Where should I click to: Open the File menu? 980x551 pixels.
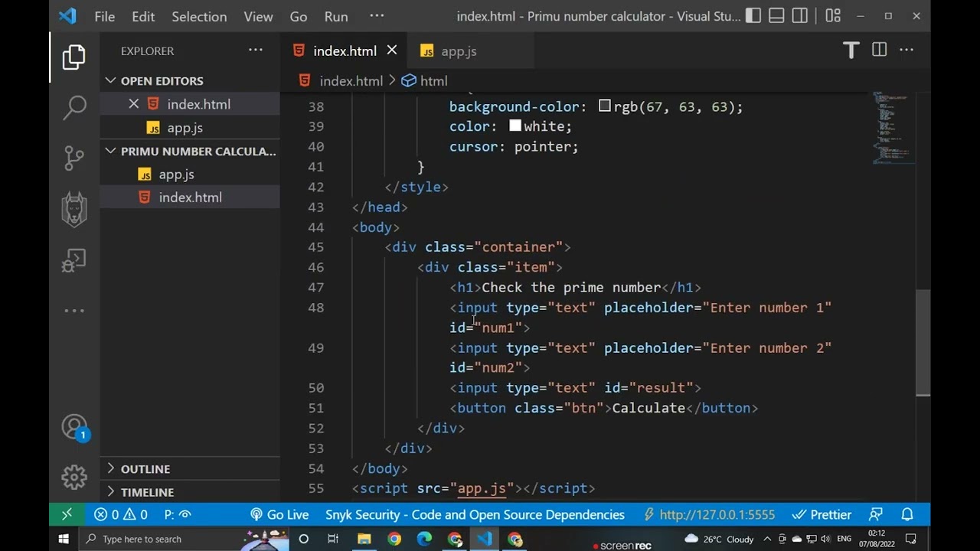point(105,16)
